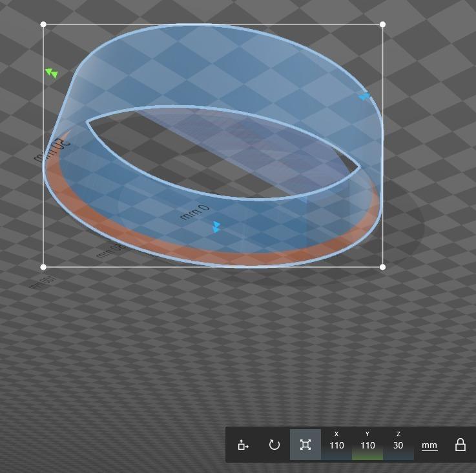
Task: Edit the Y dimension value 110
Action: click(x=367, y=445)
